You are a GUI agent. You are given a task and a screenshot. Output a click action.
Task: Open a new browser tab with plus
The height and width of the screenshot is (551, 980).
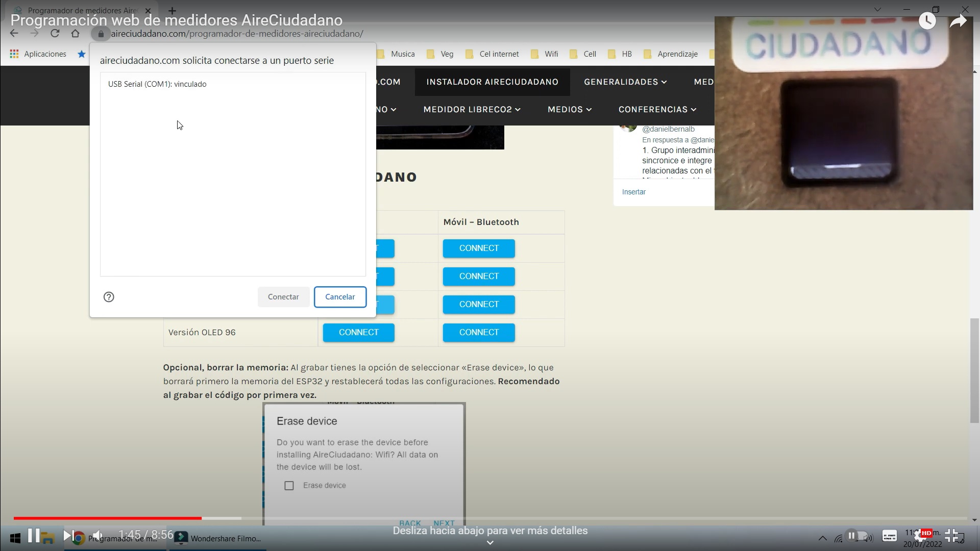pyautogui.click(x=172, y=10)
